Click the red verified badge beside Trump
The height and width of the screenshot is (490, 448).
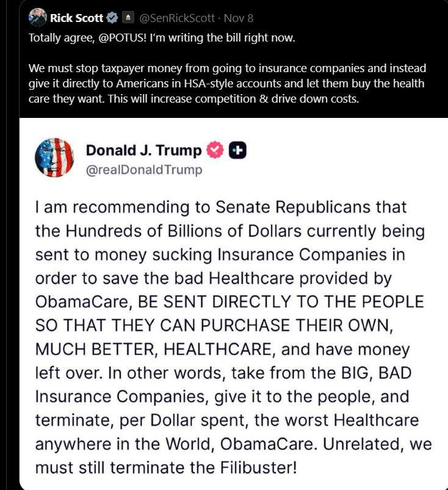pyautogui.click(x=215, y=150)
